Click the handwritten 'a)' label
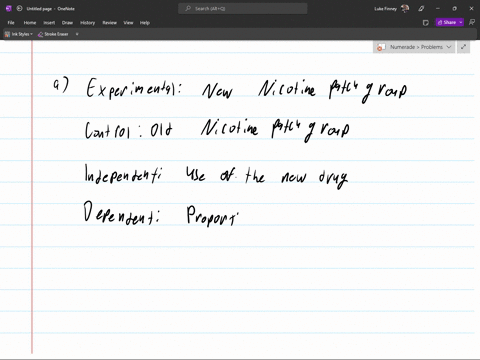This screenshot has height=360, width=480. click(61, 85)
